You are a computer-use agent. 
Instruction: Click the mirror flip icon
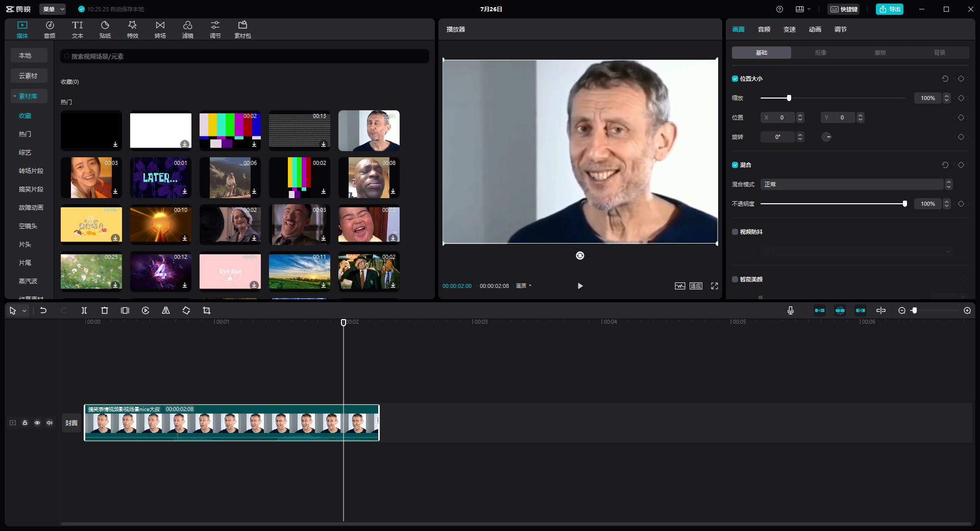[166, 310]
